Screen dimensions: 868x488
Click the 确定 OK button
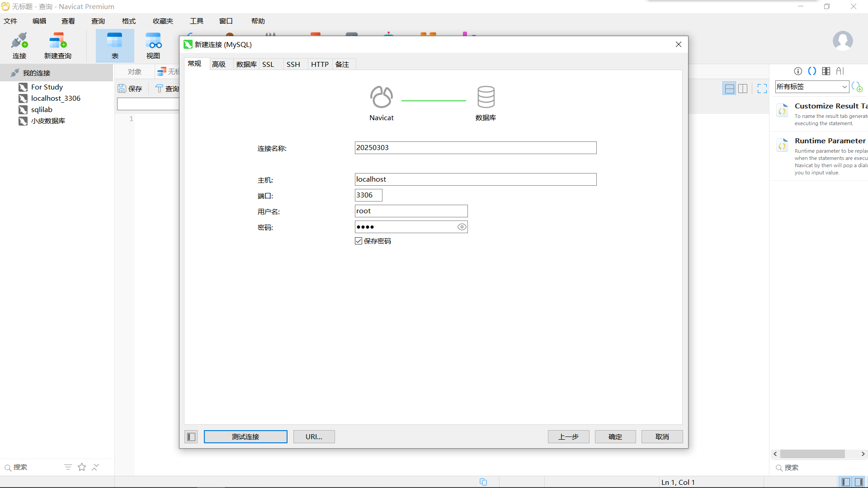615,436
